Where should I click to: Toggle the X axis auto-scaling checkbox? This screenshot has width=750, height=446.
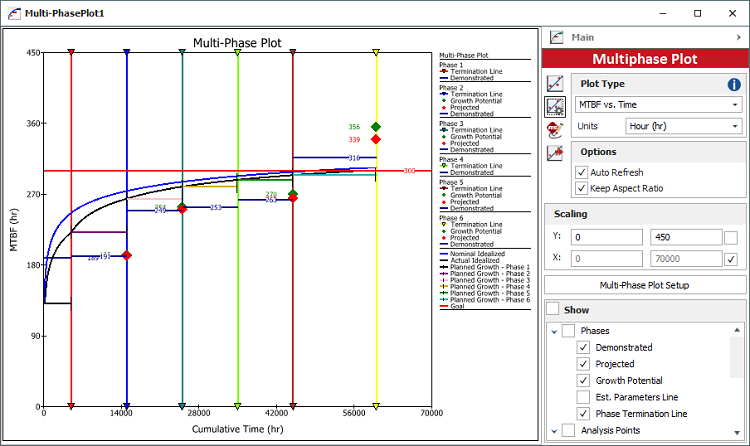click(x=732, y=259)
